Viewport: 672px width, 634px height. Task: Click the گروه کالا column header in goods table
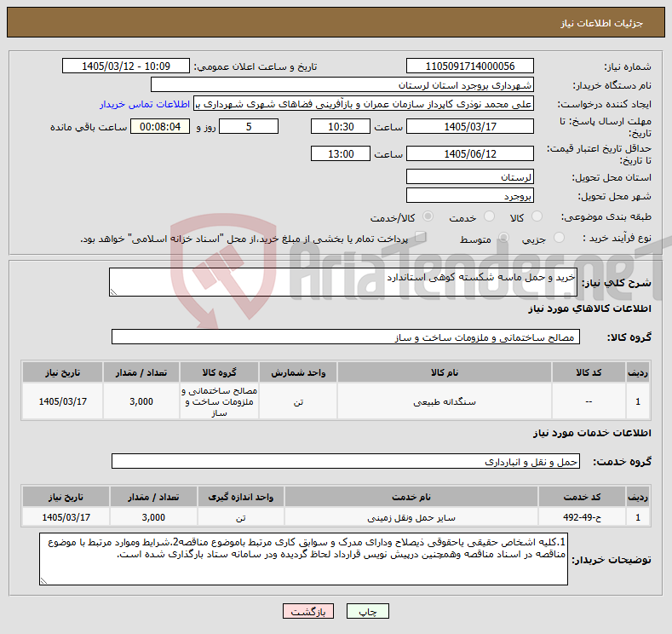[x=219, y=372]
